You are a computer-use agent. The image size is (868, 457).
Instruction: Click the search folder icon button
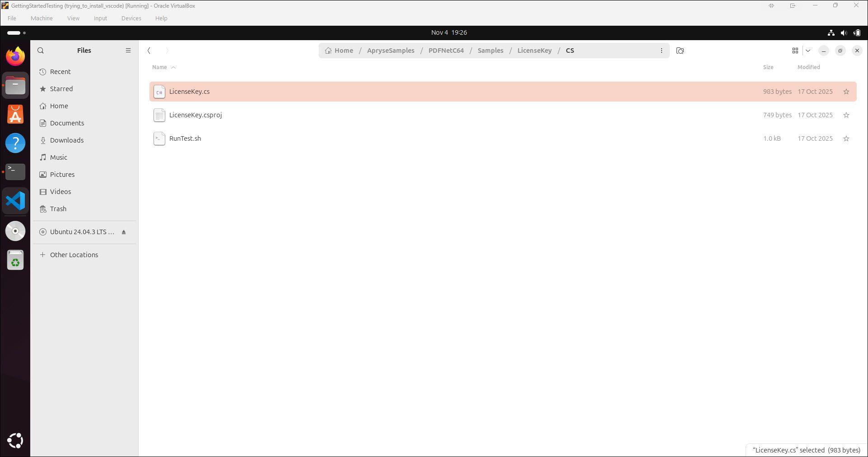point(680,51)
